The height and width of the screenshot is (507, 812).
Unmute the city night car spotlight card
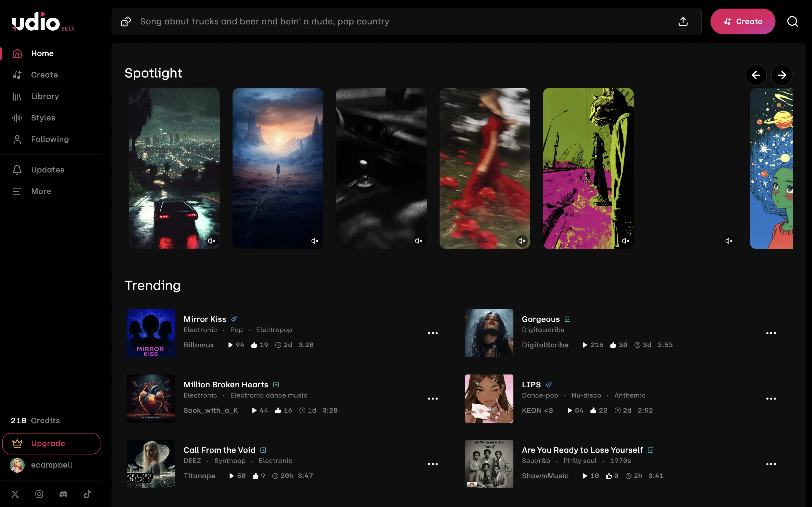pos(211,241)
